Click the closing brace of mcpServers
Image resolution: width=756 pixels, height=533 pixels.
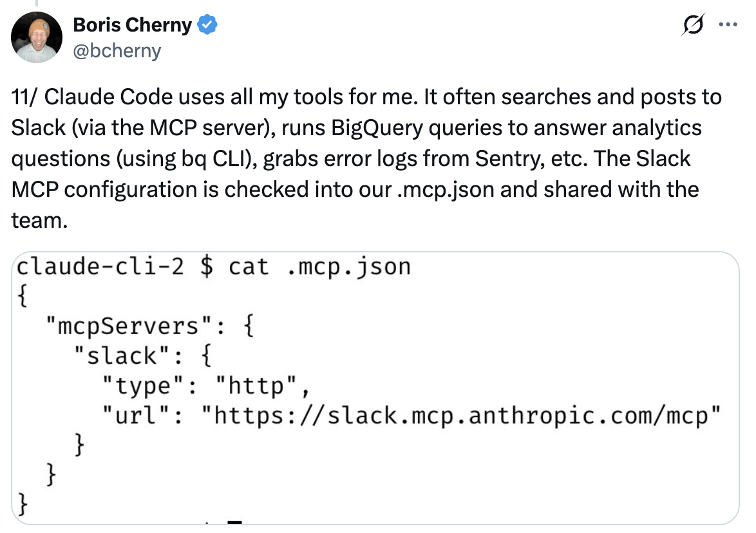[x=52, y=476]
